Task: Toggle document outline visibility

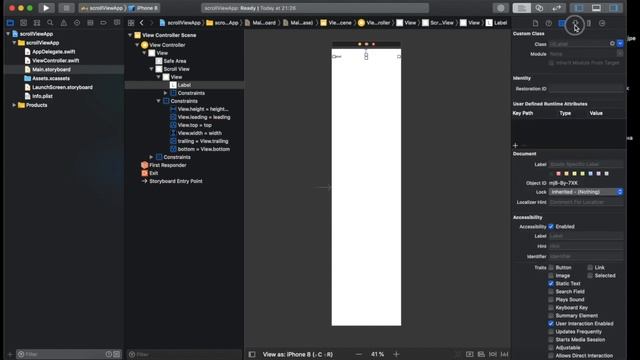Action: click(x=252, y=354)
